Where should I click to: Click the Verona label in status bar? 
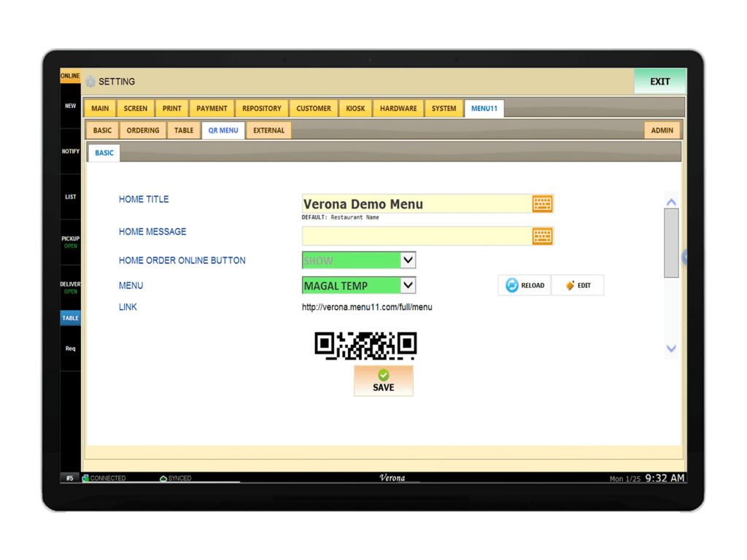(392, 478)
